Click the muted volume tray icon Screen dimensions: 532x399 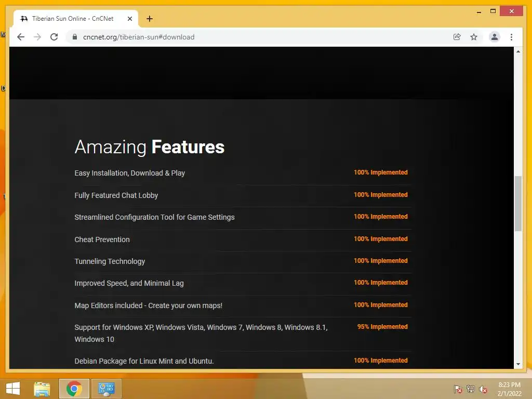click(483, 389)
